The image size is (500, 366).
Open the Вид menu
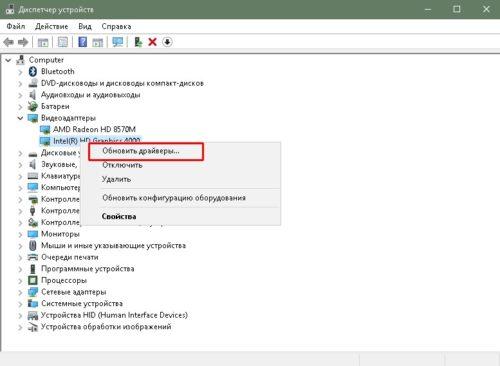pos(85,26)
